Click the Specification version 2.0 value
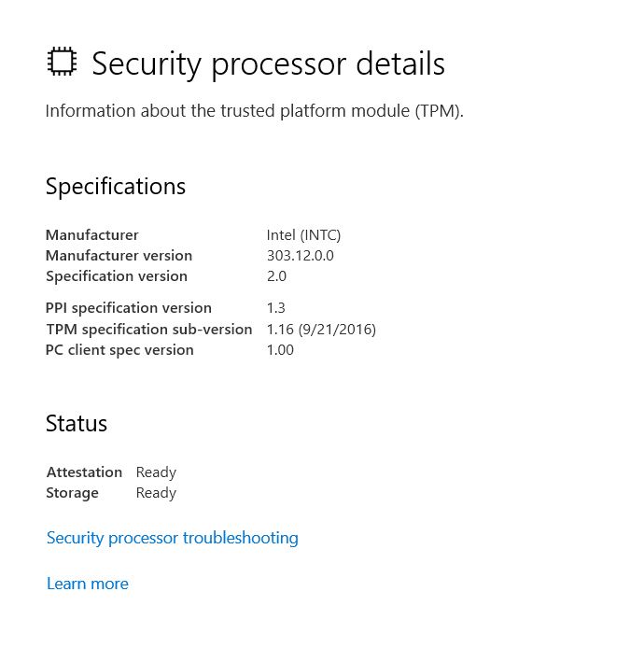644x662 pixels. [x=276, y=276]
